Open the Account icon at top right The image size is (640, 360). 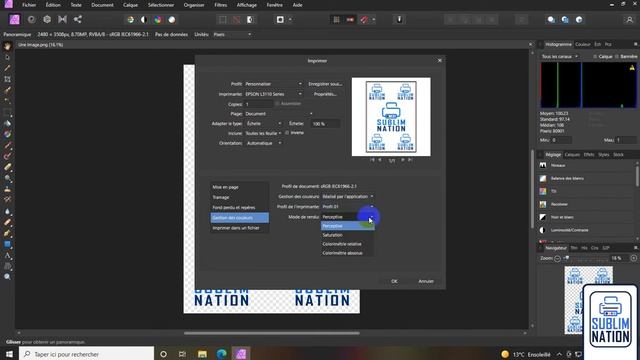629,20
